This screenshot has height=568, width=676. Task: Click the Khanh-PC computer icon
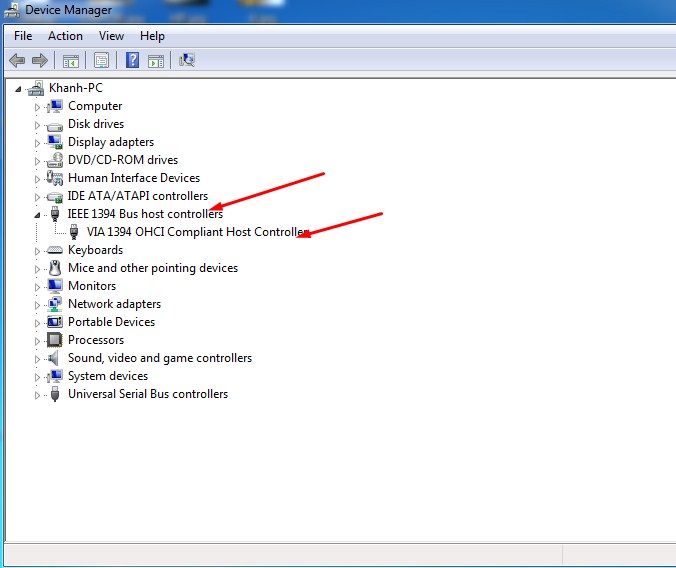point(36,88)
